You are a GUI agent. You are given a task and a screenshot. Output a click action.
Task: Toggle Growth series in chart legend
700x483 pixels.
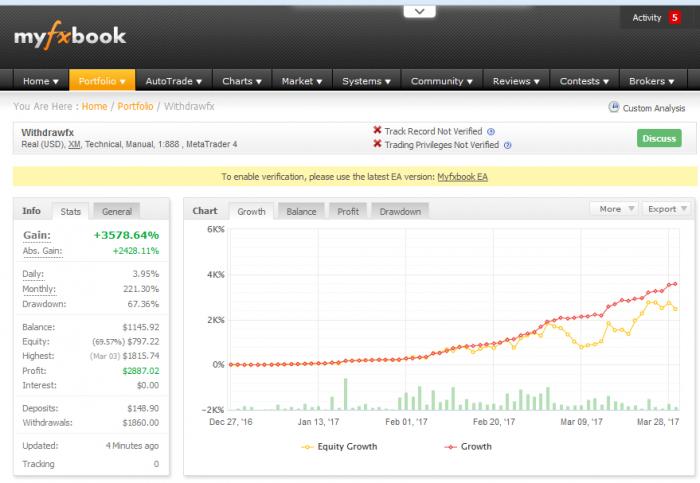click(468, 446)
